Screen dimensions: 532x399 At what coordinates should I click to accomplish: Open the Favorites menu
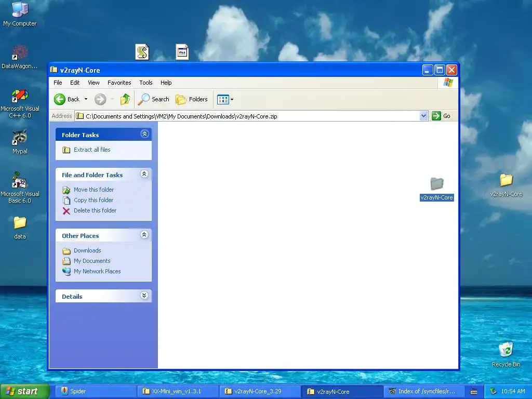[x=119, y=83]
